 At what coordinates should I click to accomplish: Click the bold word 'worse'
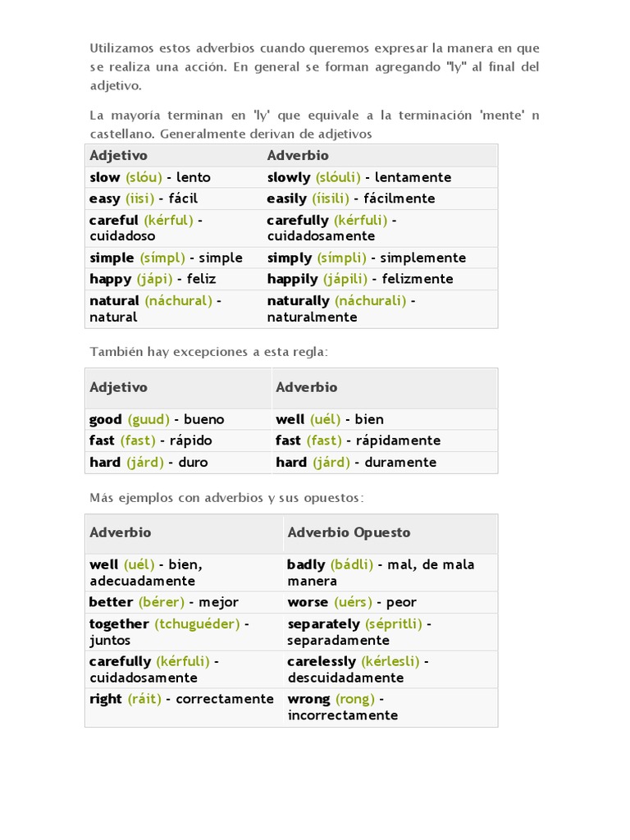coord(308,602)
